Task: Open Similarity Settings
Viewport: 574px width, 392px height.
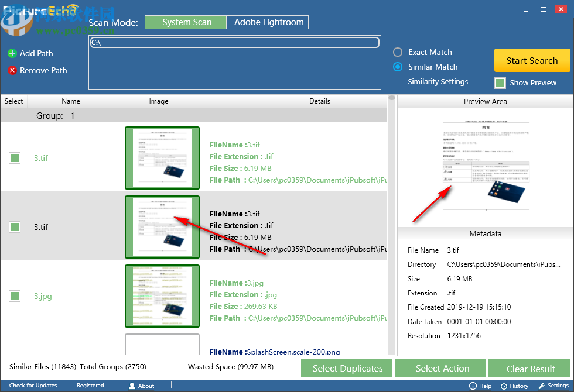Action: [x=438, y=81]
